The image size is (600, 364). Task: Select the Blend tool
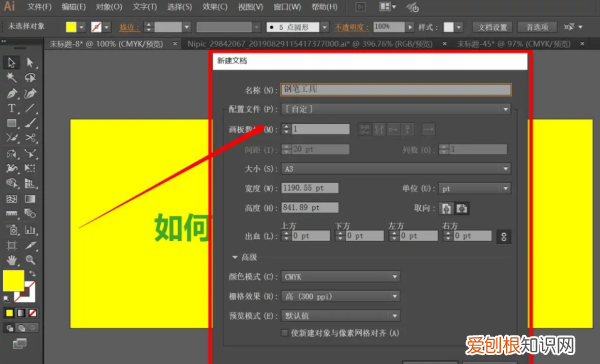pyautogui.click(x=30, y=213)
